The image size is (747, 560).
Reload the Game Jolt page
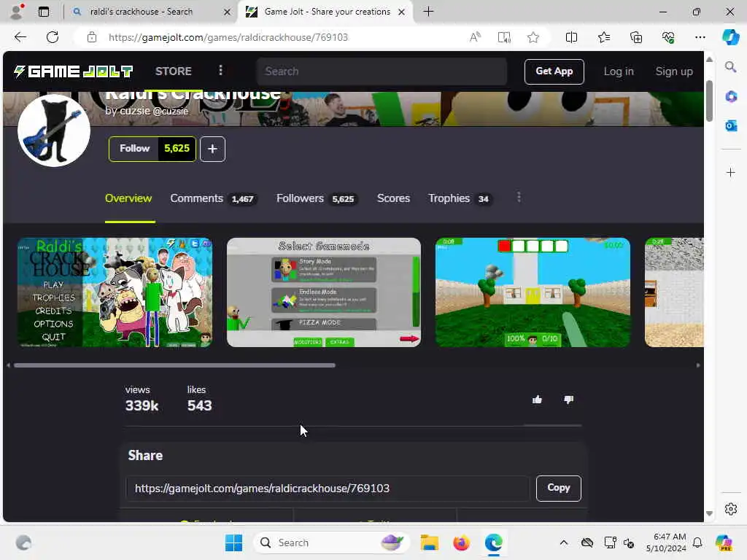[53, 37]
